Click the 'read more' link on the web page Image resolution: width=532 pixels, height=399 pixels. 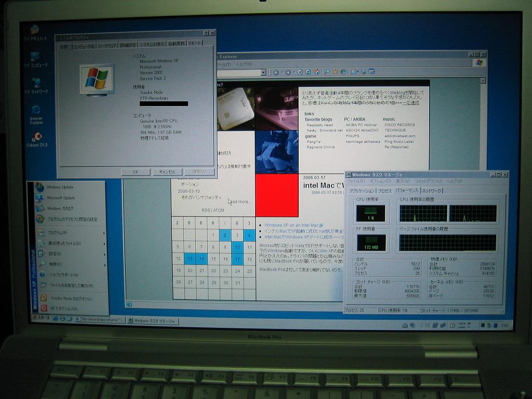click(240, 202)
